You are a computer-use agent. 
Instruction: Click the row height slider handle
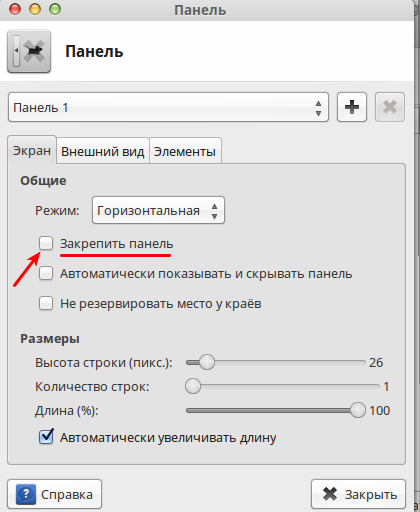point(207,362)
